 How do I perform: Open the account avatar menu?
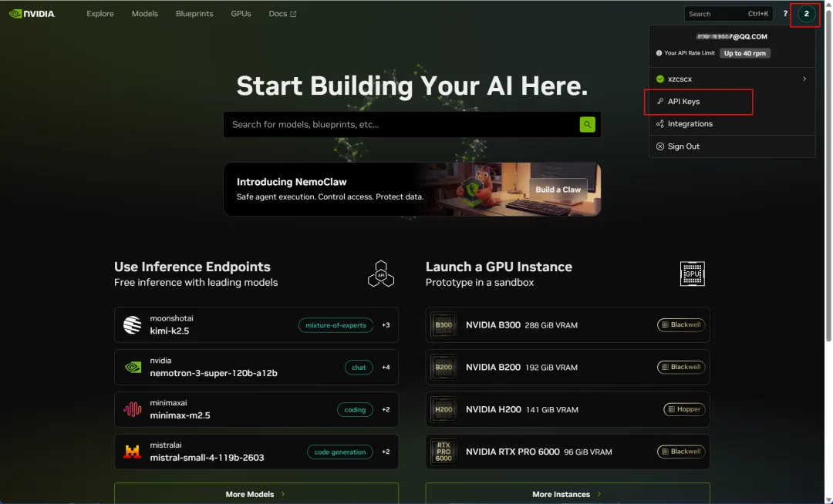pos(806,14)
